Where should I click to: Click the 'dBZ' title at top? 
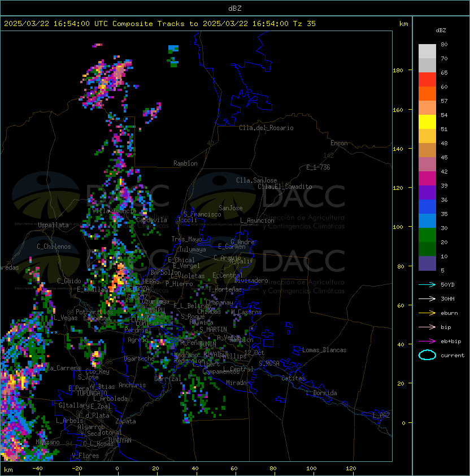point(235,8)
